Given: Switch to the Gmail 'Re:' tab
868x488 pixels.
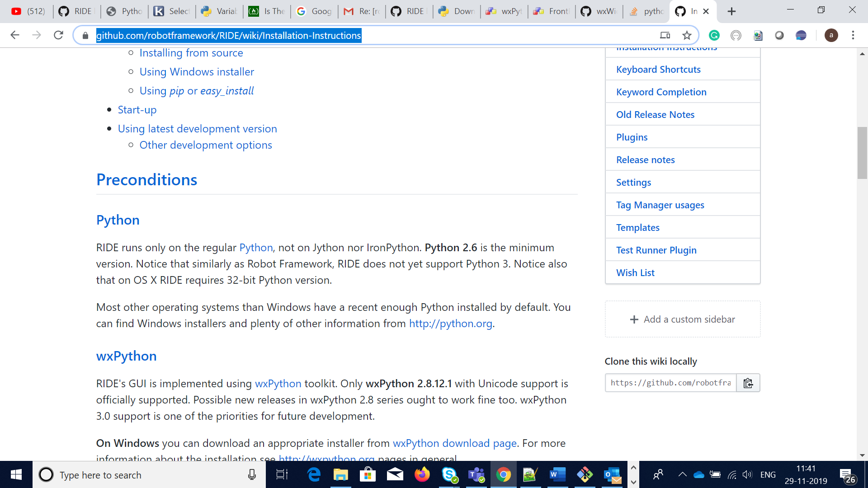Looking at the screenshot, I should 362,11.
